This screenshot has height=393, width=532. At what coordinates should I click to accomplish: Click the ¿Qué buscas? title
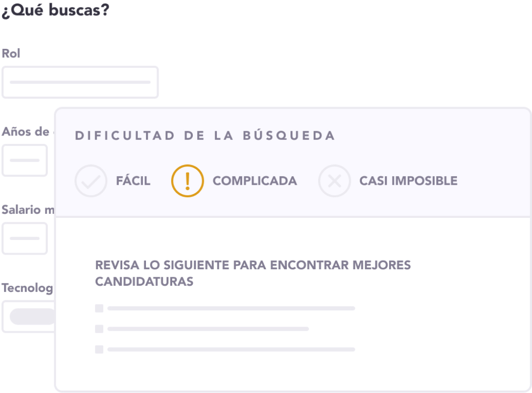tap(56, 10)
